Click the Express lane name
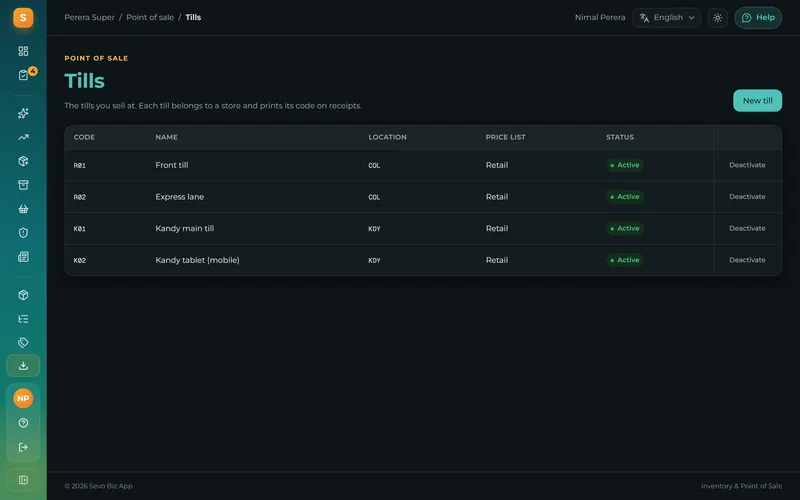 180,196
